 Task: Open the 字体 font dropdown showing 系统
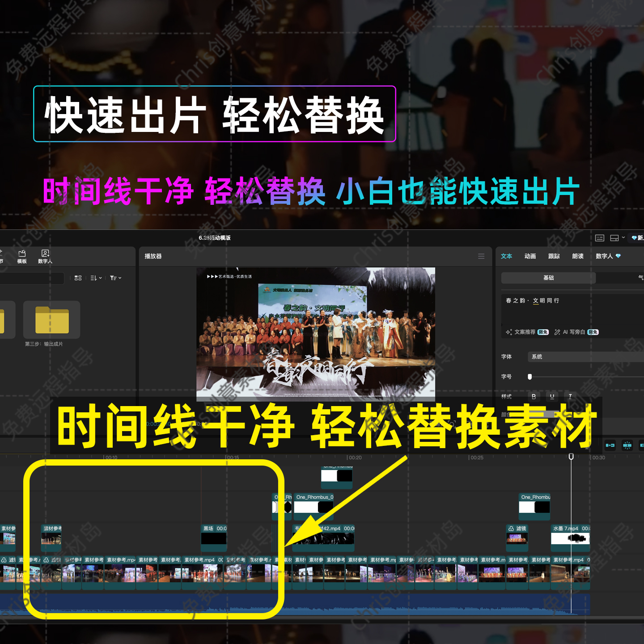coord(586,356)
